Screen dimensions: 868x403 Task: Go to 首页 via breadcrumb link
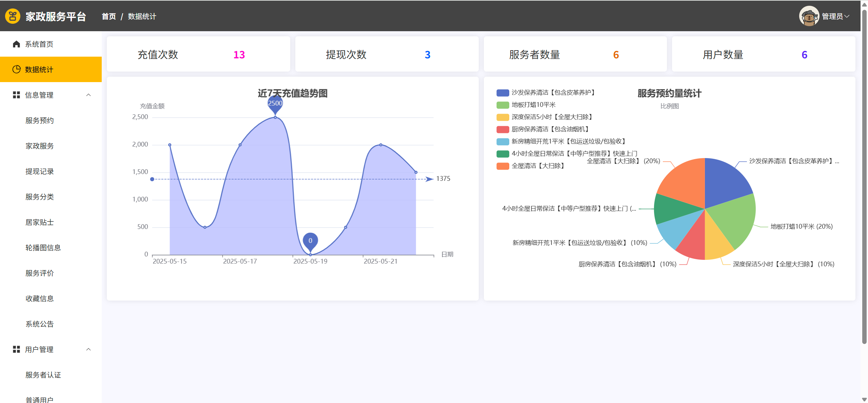(109, 16)
